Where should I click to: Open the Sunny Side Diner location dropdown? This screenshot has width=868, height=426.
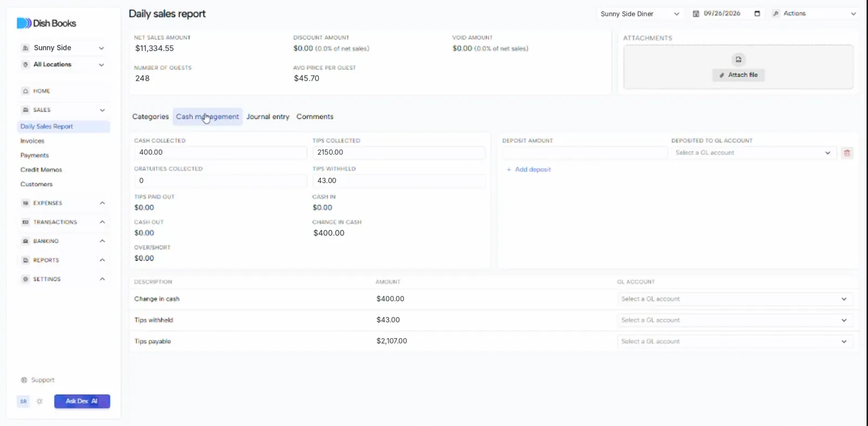coord(640,14)
